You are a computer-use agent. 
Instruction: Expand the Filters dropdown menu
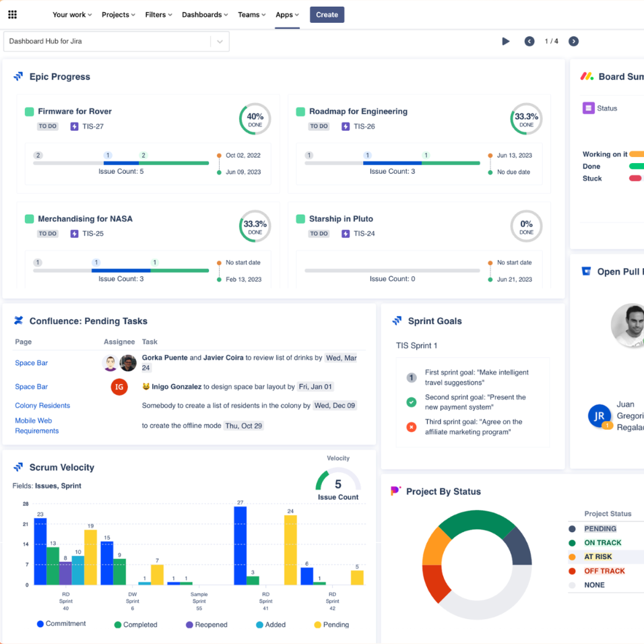click(x=158, y=15)
